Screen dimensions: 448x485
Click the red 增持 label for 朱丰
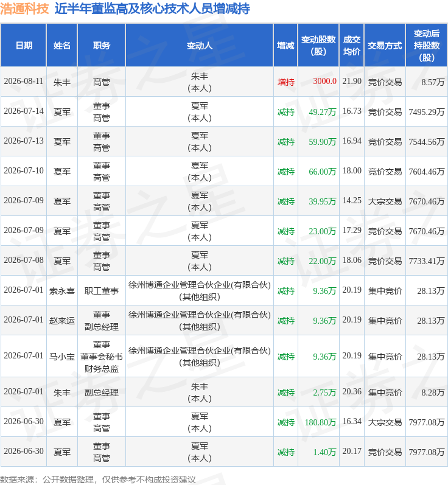click(286, 82)
